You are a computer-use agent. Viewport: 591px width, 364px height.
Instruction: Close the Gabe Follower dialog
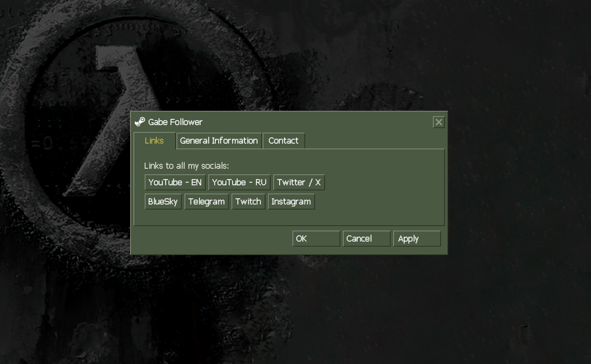click(439, 122)
